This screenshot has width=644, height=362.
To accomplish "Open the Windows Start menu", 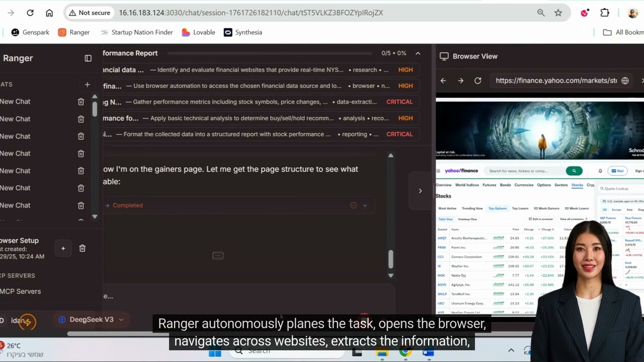I will pos(215,352).
